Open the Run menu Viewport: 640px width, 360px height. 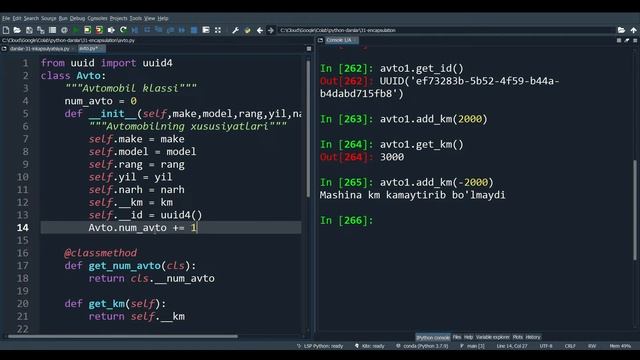point(63,18)
